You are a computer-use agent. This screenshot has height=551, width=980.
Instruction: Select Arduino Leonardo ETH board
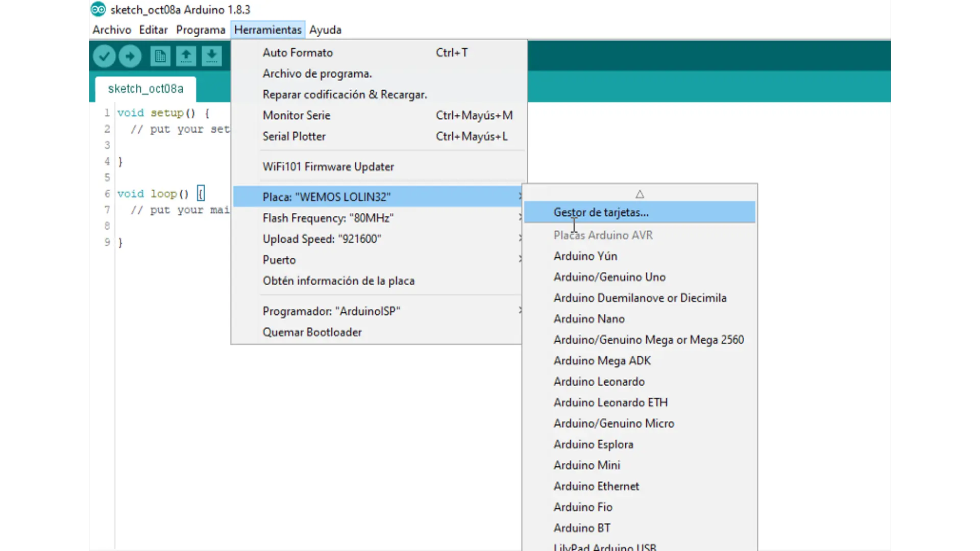click(640, 403)
